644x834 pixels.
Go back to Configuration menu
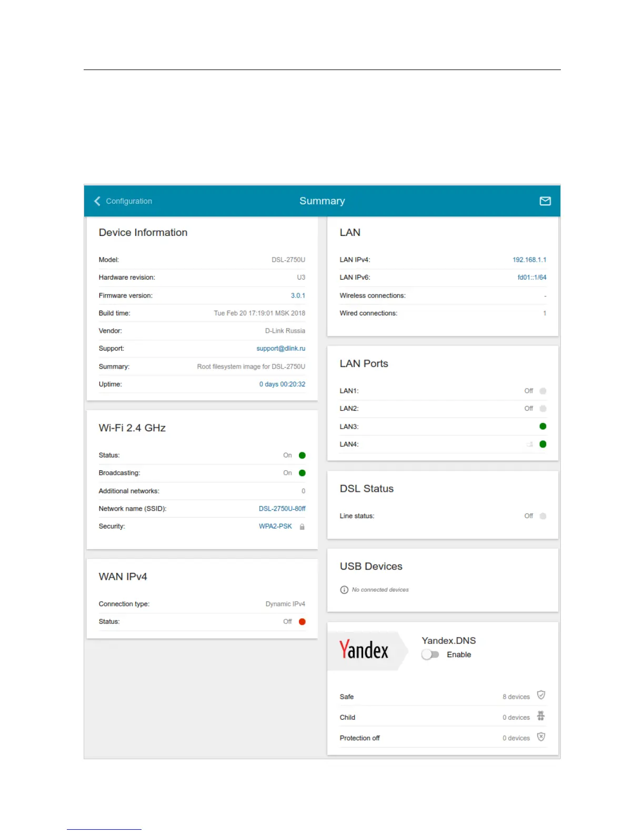(x=129, y=201)
